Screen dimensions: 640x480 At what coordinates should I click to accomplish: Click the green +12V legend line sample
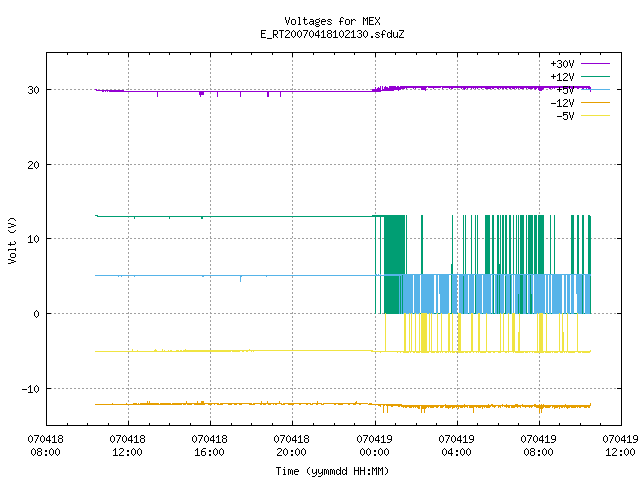point(595,76)
